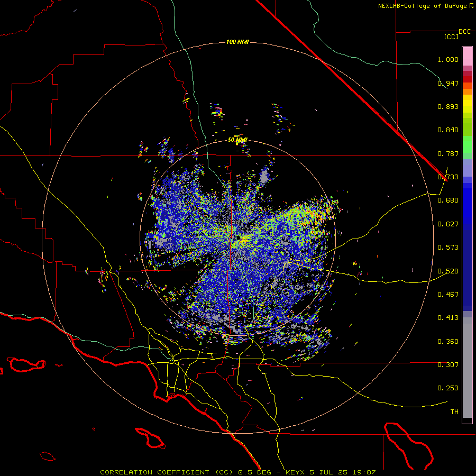This screenshot has height=476, width=476.
Task: Pick the lavender swatch below 0.787
Action: [x=467, y=168]
